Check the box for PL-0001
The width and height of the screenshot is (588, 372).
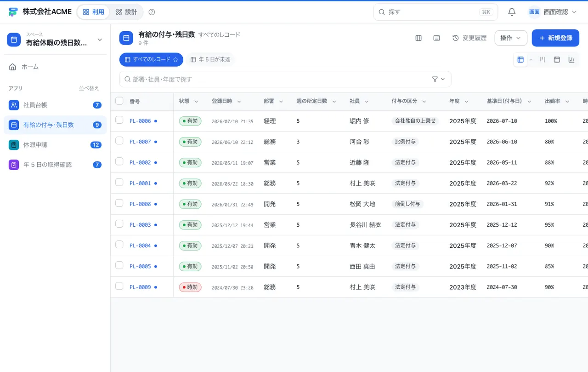pos(119,182)
